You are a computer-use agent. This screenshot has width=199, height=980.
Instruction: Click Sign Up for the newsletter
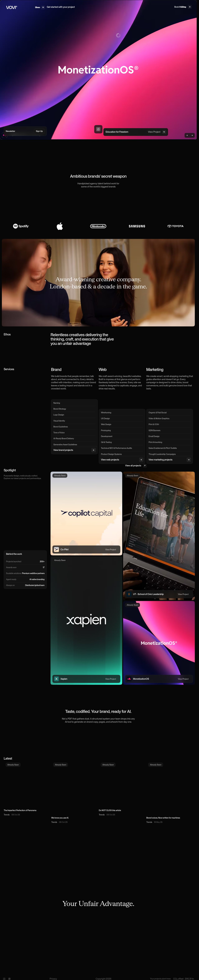click(x=39, y=131)
